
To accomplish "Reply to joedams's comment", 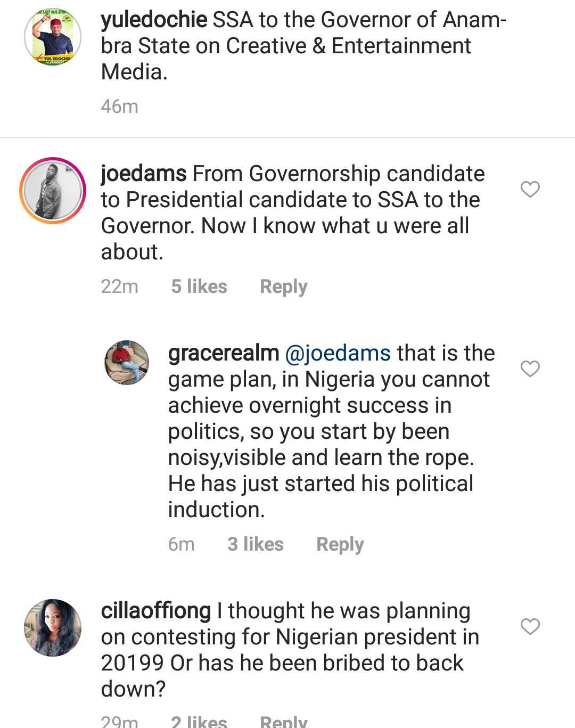I will (283, 287).
